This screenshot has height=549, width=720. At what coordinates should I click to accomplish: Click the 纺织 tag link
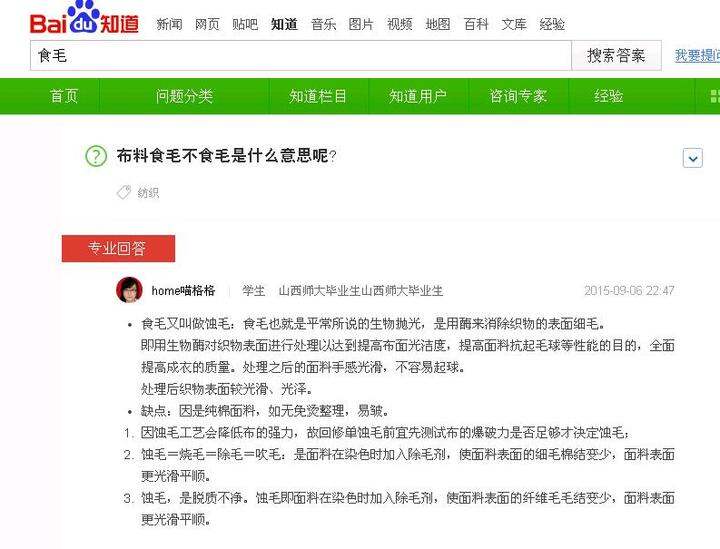148,193
